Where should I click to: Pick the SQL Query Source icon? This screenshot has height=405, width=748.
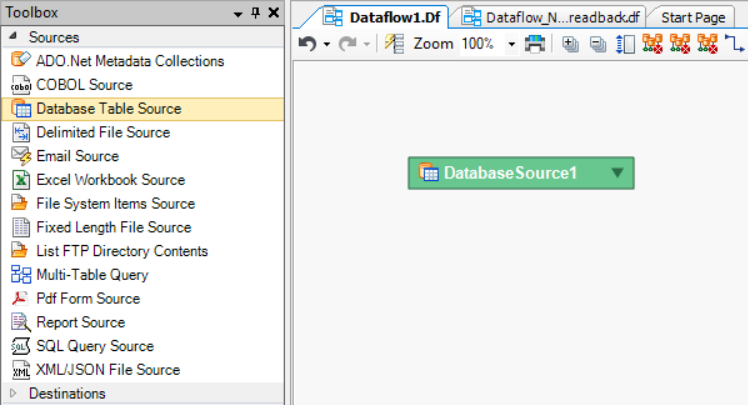click(x=20, y=346)
